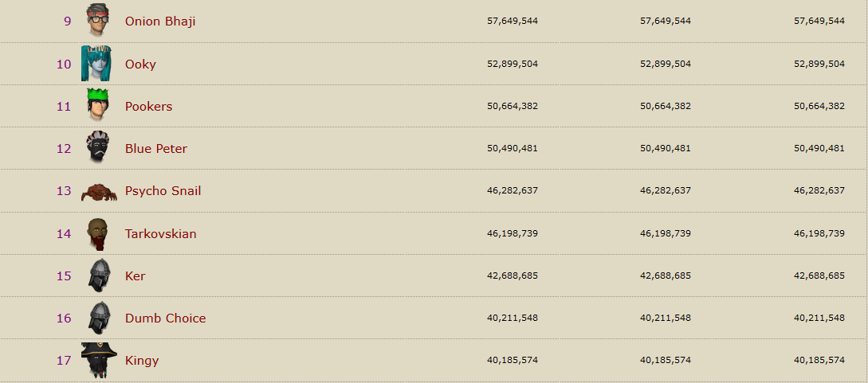Click Blue Peter's avatar icon
Image resolution: width=868 pixels, height=383 pixels.
97,148
